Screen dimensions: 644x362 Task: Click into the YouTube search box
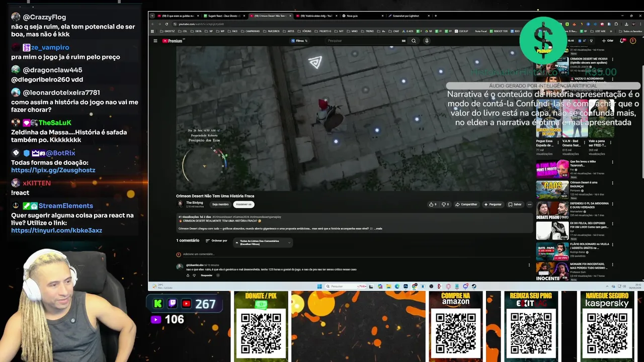366,41
